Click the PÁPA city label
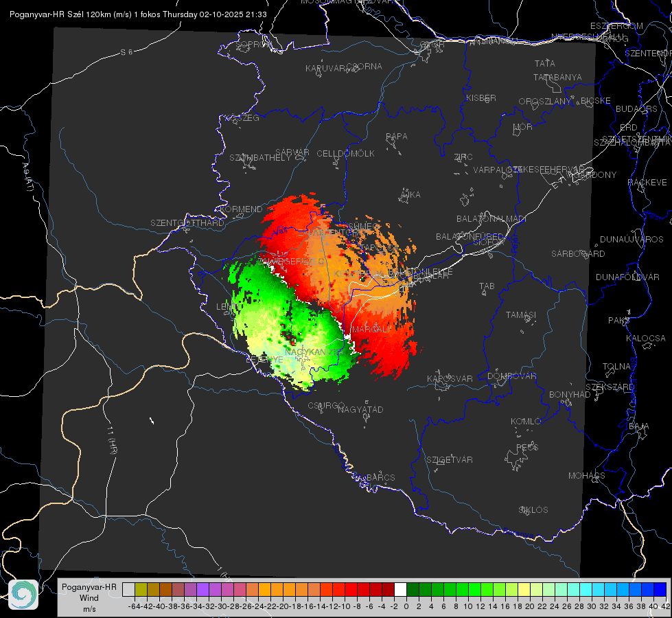 [397, 137]
